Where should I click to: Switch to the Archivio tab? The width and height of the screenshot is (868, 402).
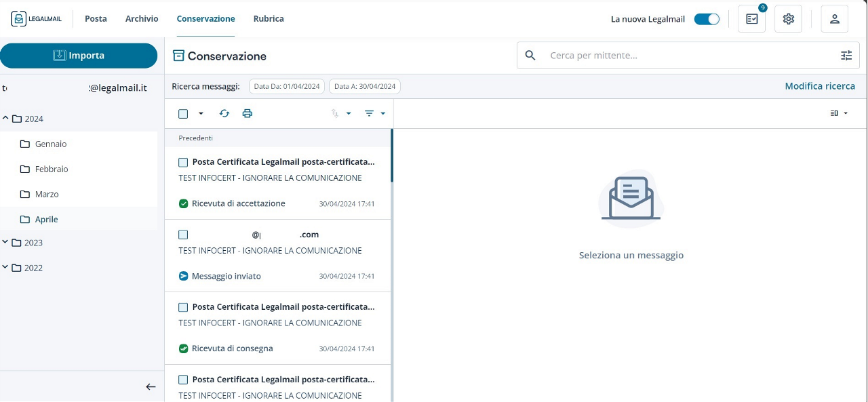click(142, 19)
